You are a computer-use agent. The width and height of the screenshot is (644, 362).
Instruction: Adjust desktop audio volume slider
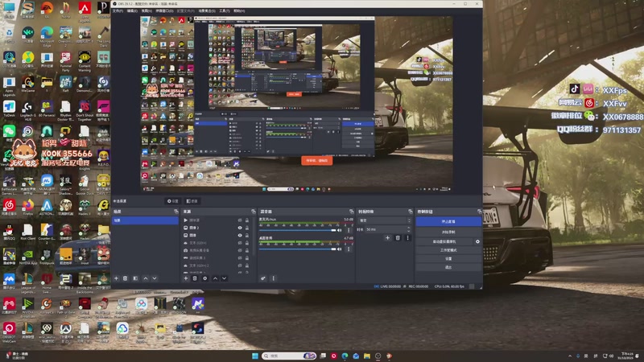(297, 249)
